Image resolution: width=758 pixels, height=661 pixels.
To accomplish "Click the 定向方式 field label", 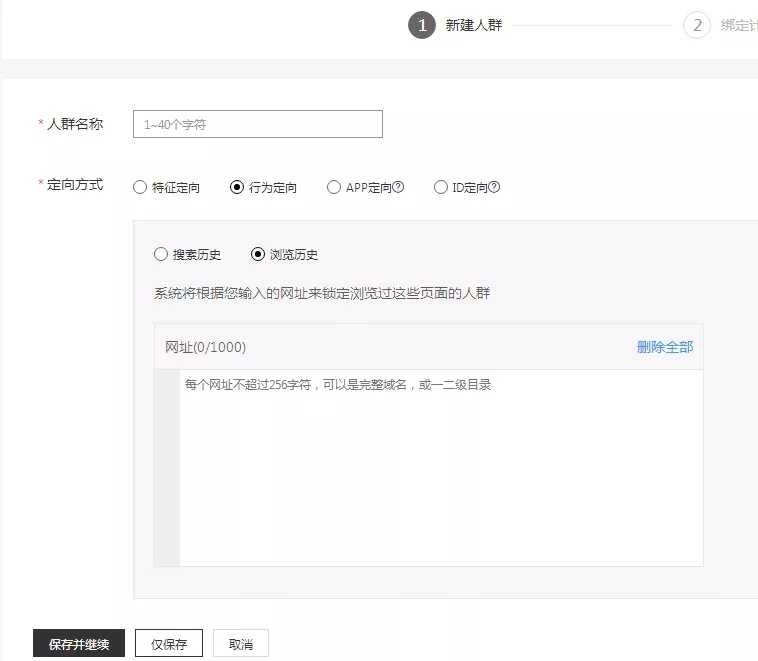I will point(75,184).
